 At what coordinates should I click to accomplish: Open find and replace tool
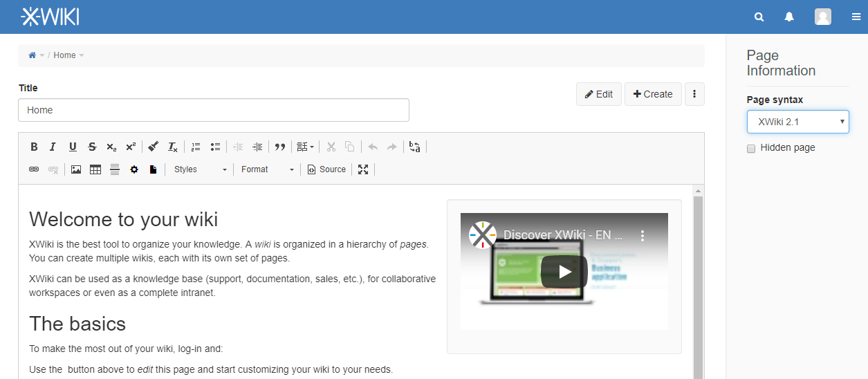tap(415, 147)
